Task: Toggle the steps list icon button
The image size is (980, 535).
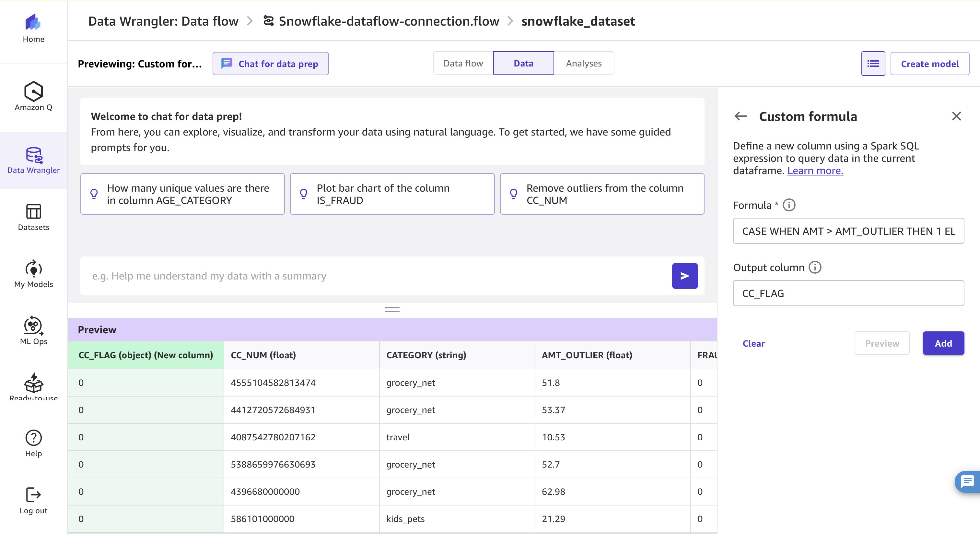Action: coord(873,64)
